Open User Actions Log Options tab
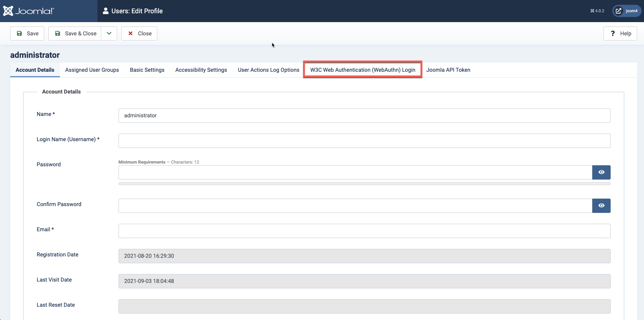 [x=268, y=70]
